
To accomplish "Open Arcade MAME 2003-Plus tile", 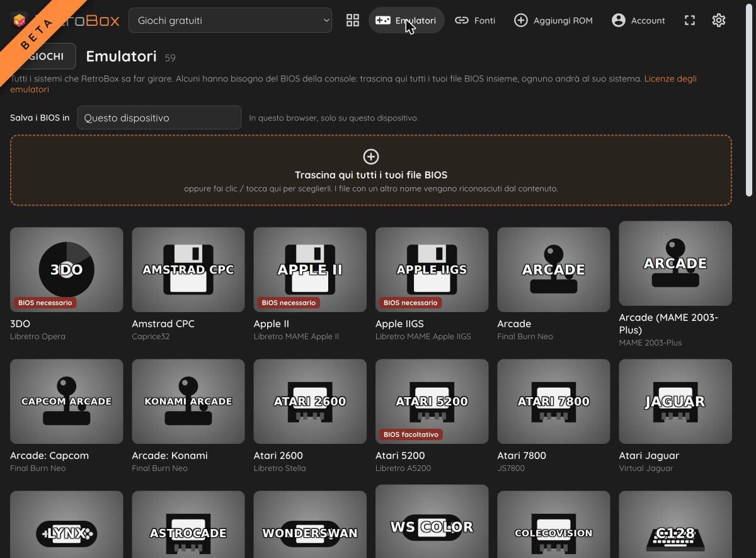I will pos(675,264).
